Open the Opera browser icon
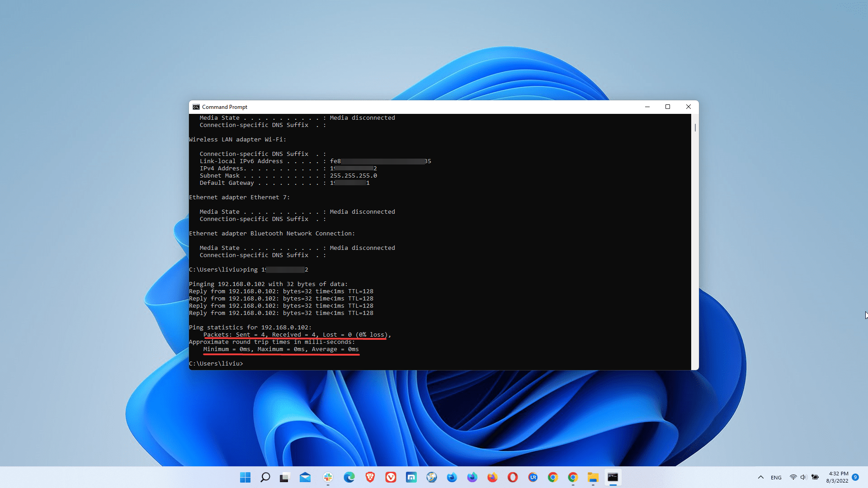 (512, 477)
